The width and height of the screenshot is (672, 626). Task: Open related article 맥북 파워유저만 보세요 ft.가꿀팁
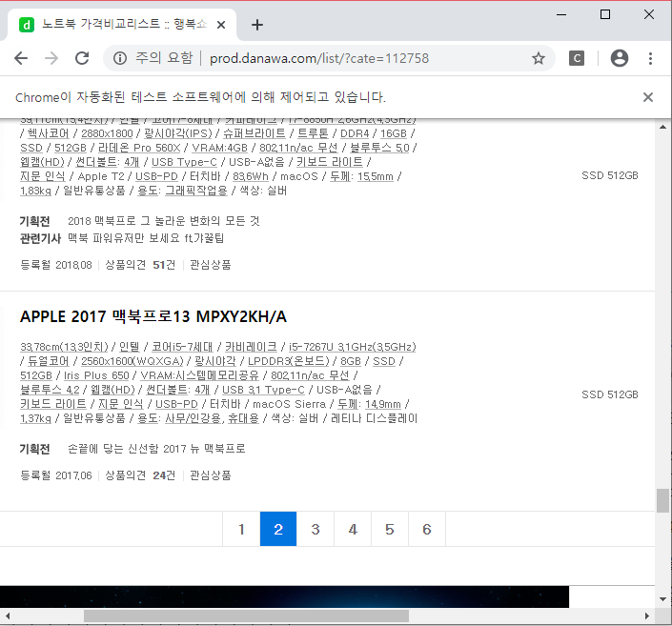tap(146, 238)
